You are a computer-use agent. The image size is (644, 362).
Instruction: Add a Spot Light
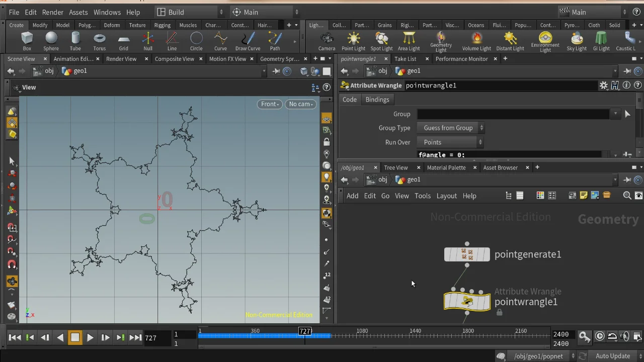tap(381, 41)
